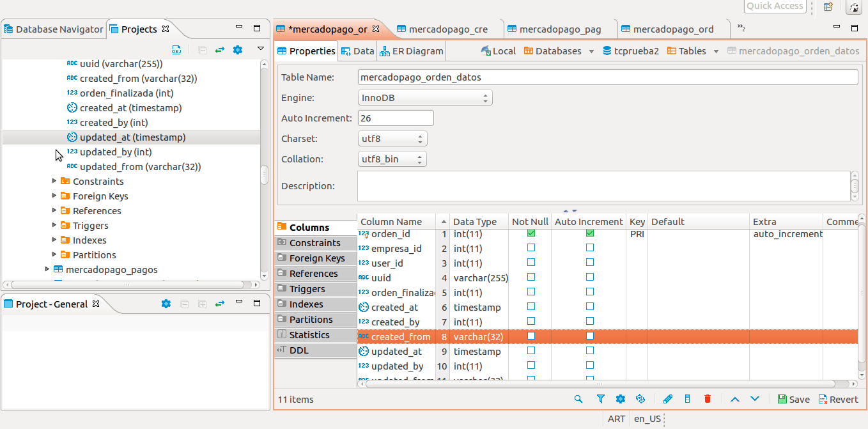Click the Table Name input field
This screenshot has height=429, width=868.
(x=608, y=77)
